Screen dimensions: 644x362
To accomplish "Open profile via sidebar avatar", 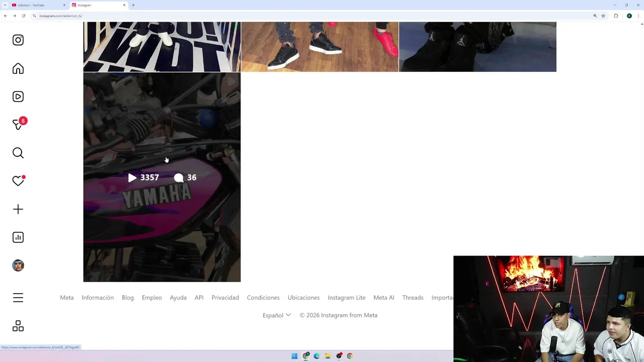I will point(18,265).
